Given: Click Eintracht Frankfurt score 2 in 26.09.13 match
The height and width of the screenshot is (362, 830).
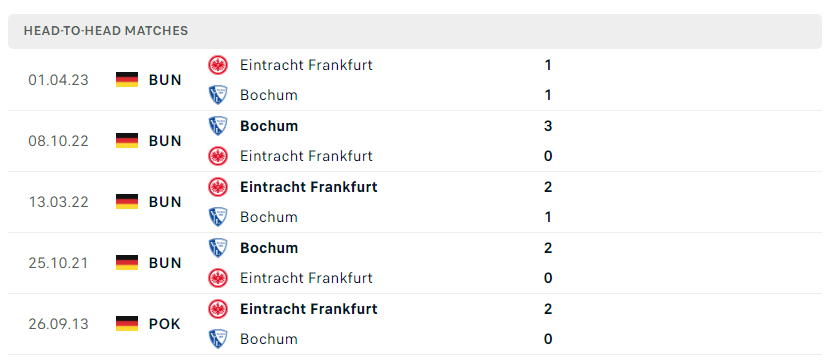Looking at the screenshot, I should (548, 309).
